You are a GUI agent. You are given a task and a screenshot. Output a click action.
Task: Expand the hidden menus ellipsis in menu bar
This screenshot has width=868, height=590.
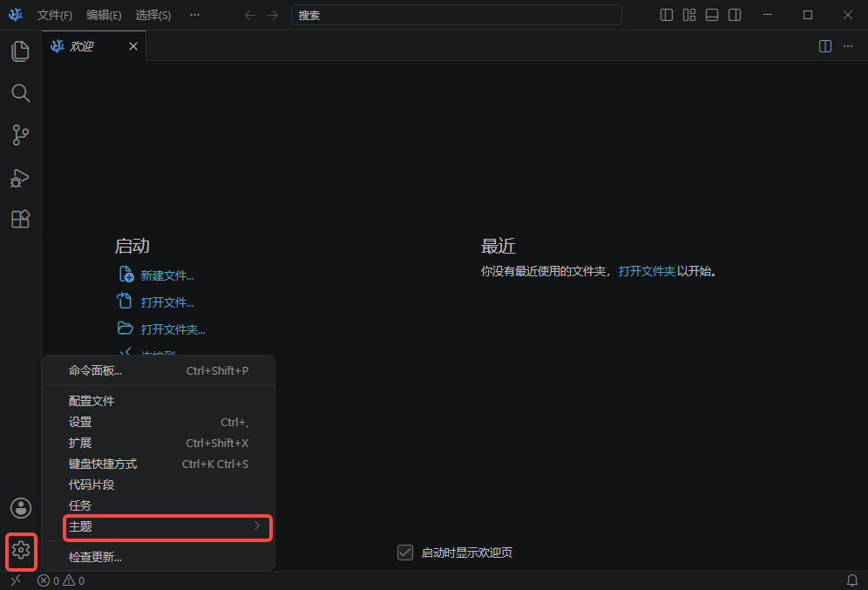pos(194,15)
